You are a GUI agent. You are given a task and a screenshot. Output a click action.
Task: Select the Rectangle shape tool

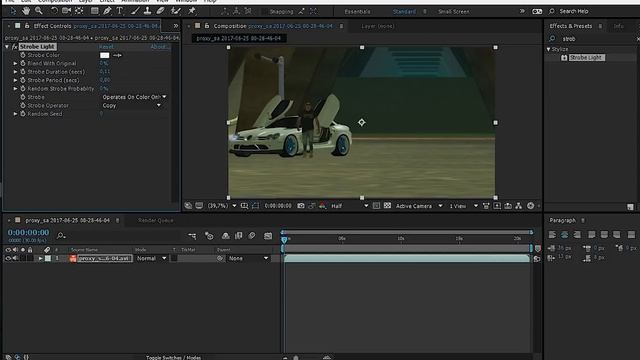coord(94,11)
